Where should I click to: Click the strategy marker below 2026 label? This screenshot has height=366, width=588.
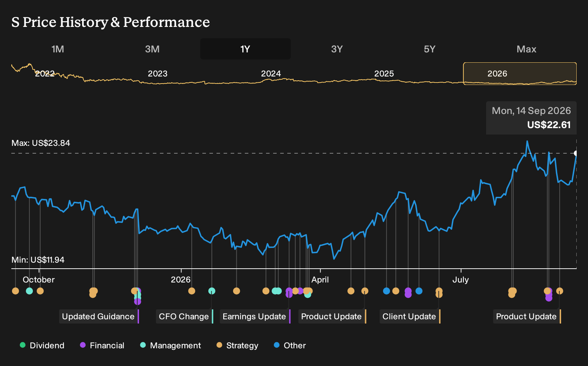(191, 291)
